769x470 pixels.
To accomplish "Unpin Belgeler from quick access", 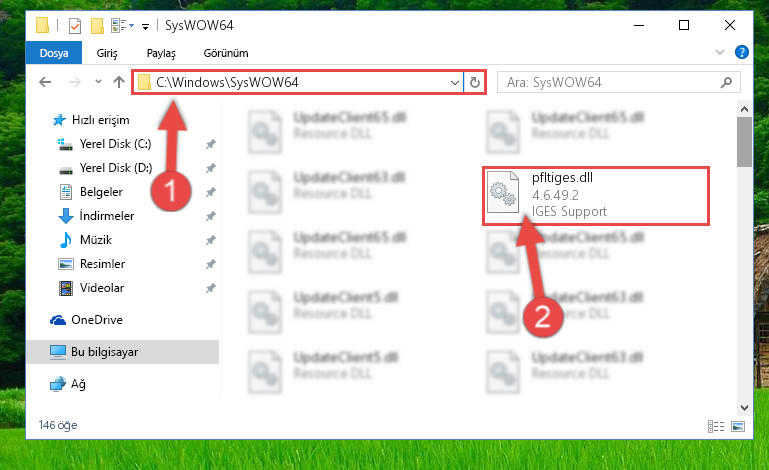I will coord(210,192).
